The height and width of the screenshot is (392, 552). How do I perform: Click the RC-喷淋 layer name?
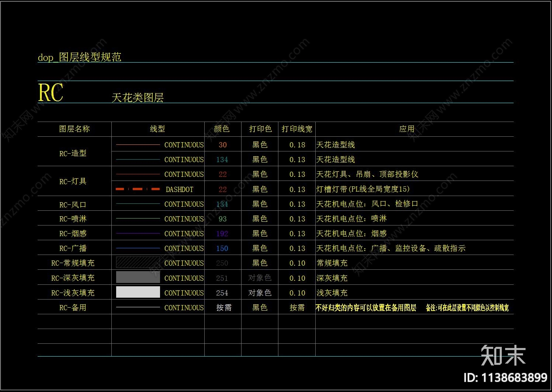coord(73,219)
